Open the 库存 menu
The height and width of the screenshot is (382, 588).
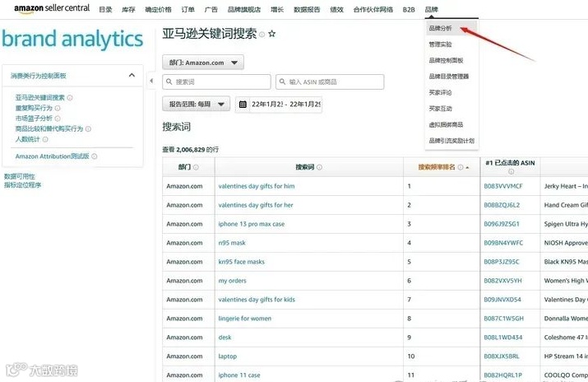click(x=128, y=10)
